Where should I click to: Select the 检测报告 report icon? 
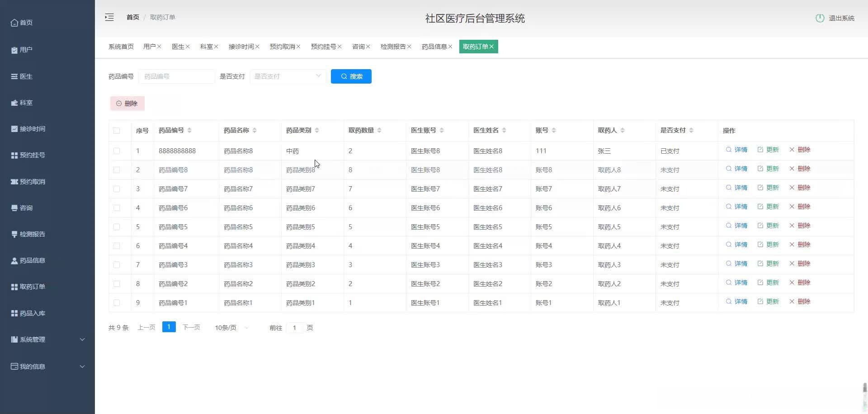tap(13, 234)
